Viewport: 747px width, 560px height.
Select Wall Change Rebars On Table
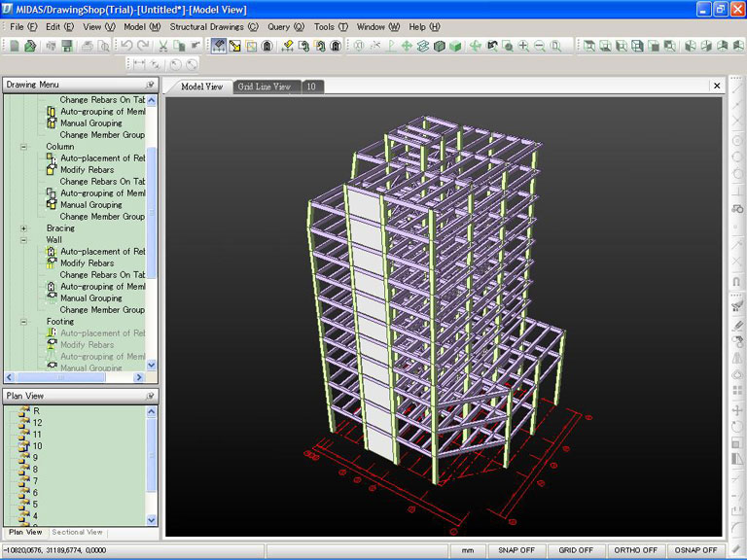(102, 275)
